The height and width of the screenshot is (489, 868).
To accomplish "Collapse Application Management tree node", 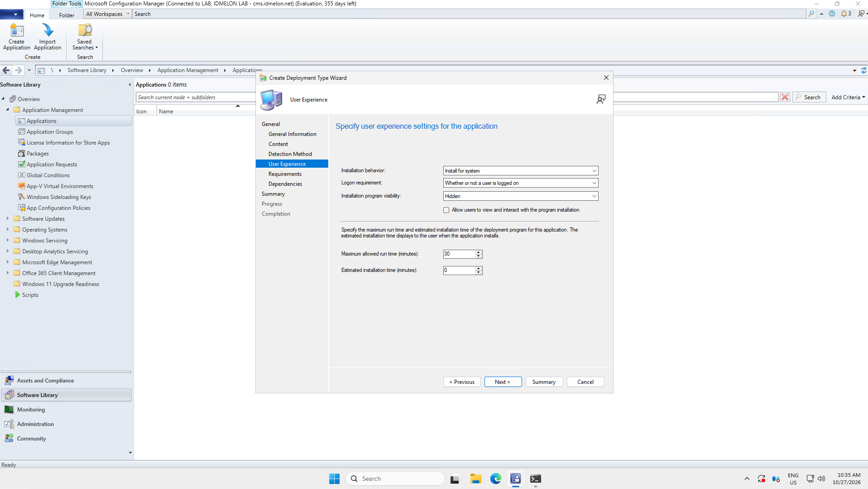I will [8, 110].
